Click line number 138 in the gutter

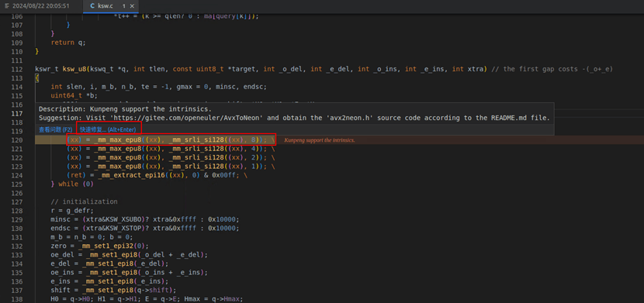(17, 299)
